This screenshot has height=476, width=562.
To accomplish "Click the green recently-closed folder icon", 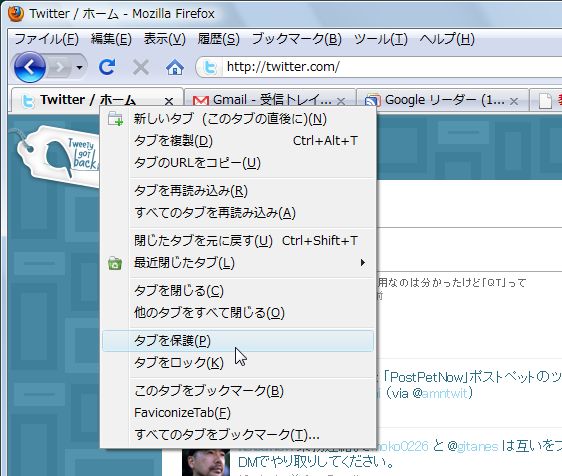I will (115, 263).
